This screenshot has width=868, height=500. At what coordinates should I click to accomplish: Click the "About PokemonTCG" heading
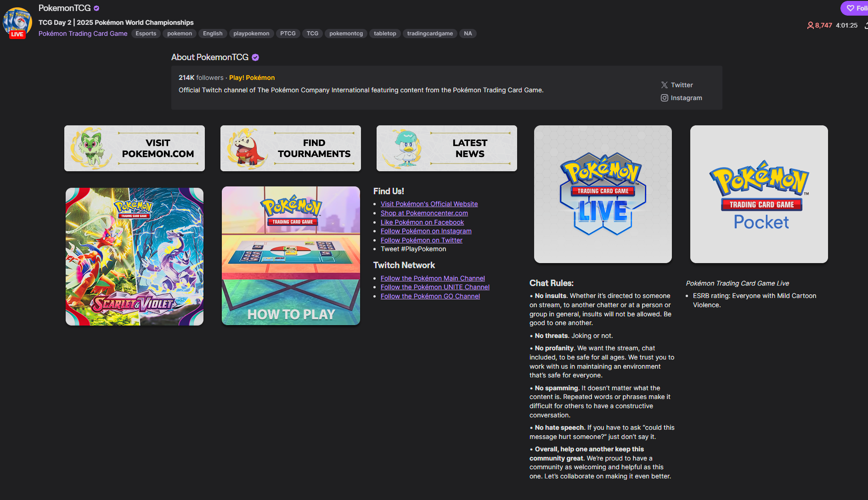click(x=210, y=57)
